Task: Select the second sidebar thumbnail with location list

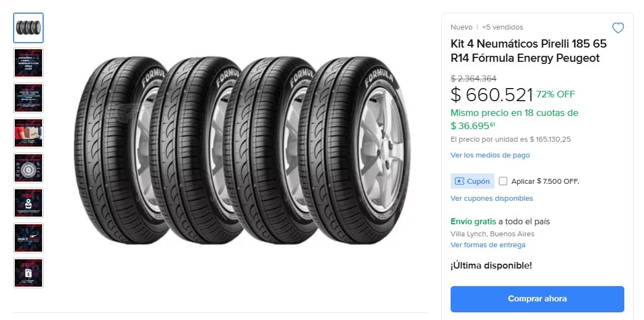Action: click(28, 63)
